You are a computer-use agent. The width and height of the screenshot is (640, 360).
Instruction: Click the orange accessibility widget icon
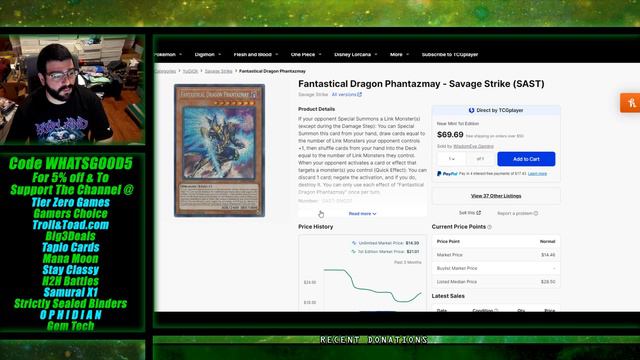631,102
